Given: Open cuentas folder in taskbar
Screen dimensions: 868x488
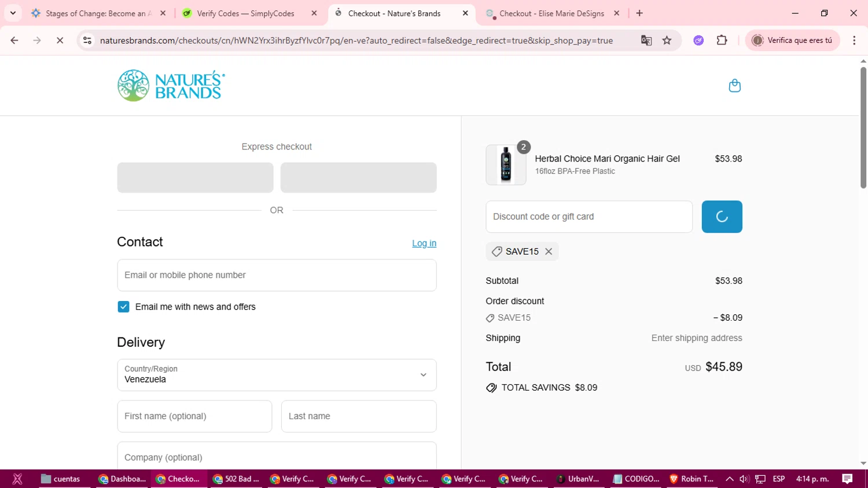Looking at the screenshot, I should pos(61,479).
